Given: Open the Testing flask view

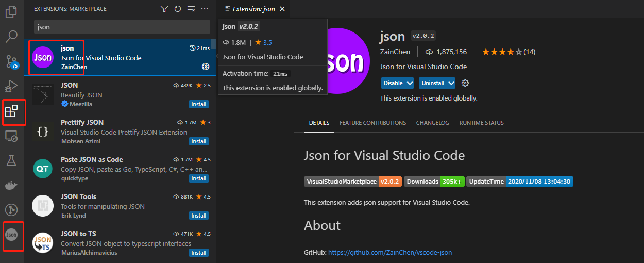Looking at the screenshot, I should tap(11, 160).
